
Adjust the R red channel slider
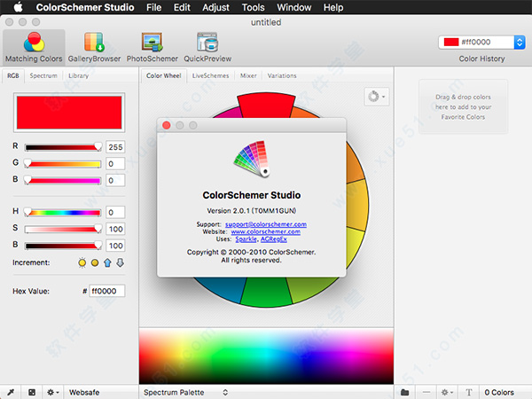[63, 147]
